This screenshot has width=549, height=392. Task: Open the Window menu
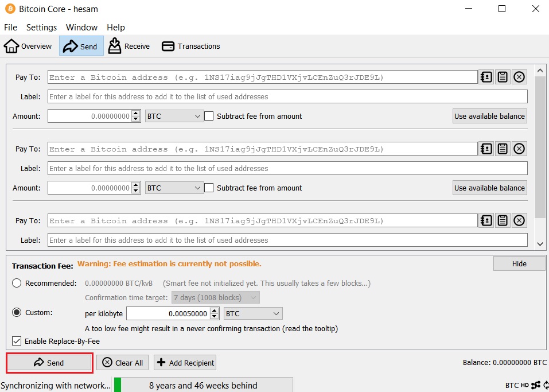[81, 28]
